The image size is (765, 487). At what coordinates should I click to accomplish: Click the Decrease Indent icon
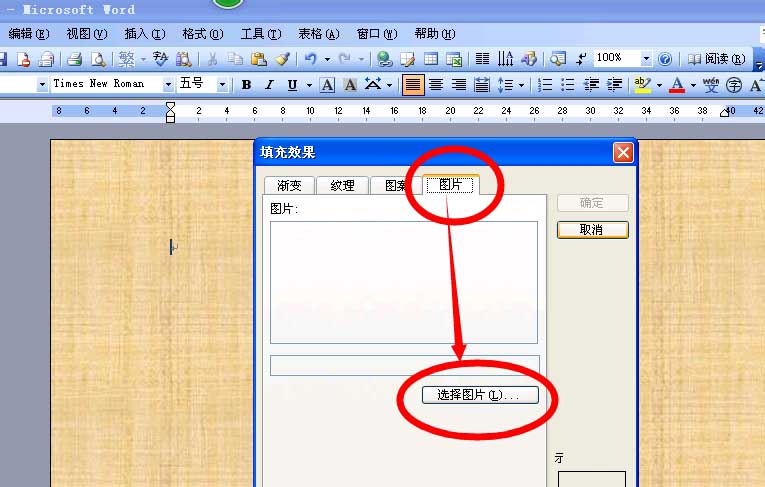click(591, 85)
